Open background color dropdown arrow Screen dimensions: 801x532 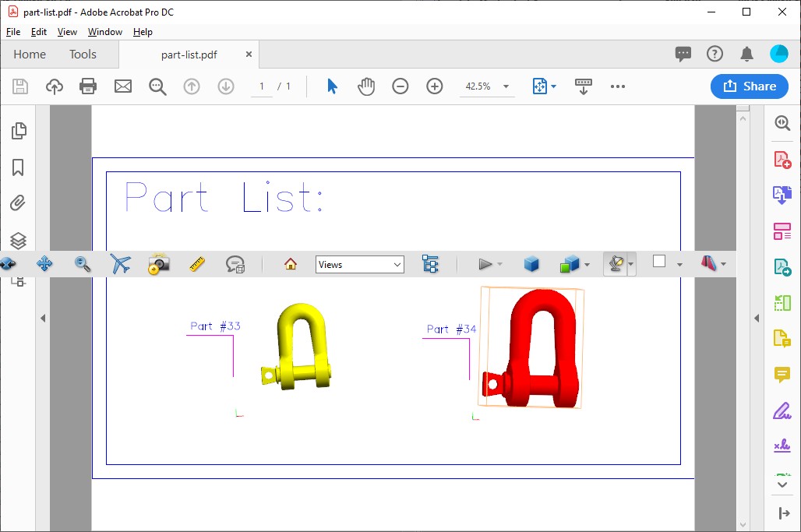(x=679, y=265)
